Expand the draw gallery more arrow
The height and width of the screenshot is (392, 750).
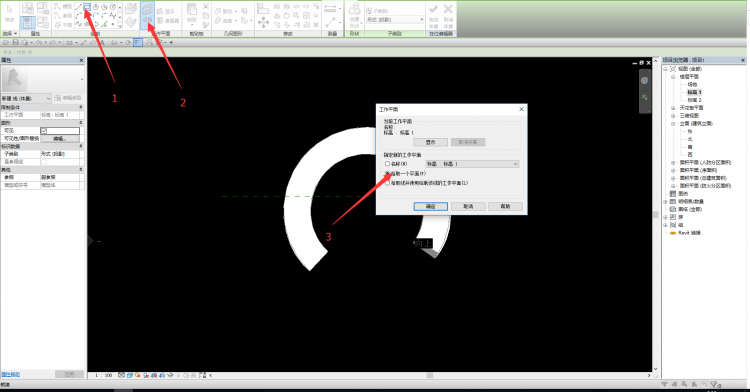click(120, 25)
